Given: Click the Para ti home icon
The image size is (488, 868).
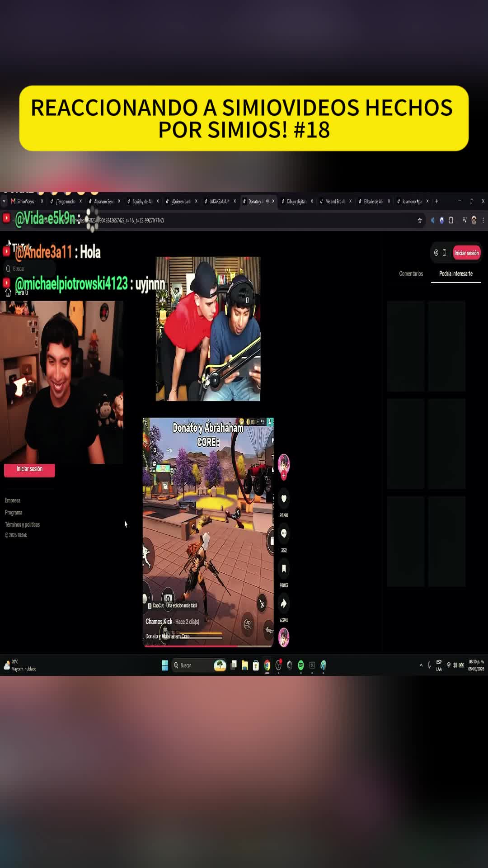Looking at the screenshot, I should coord(8,292).
